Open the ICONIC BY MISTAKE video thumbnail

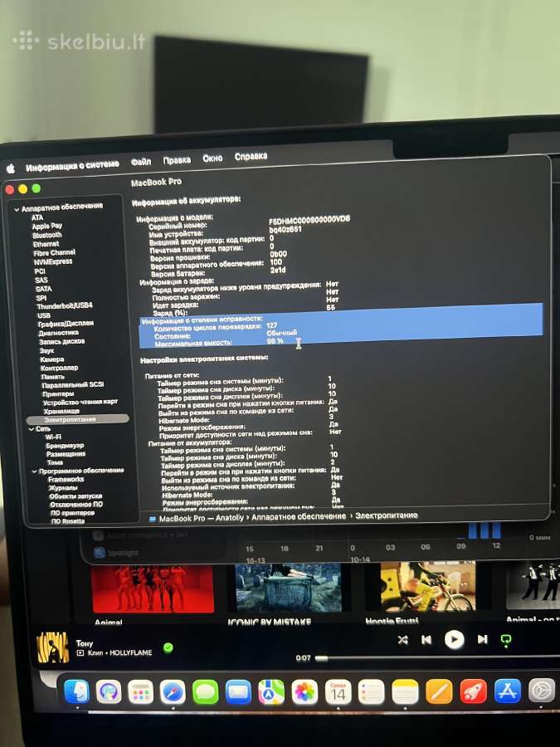[x=289, y=587]
